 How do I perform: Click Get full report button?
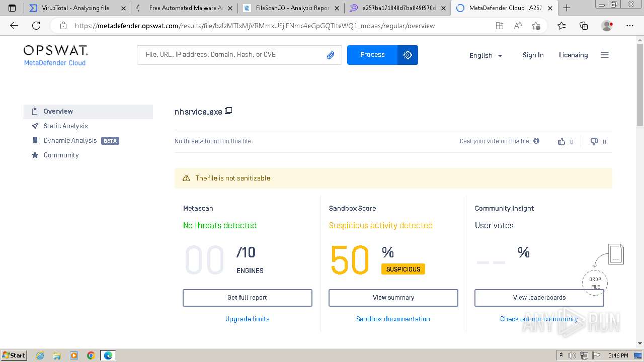[248, 298]
